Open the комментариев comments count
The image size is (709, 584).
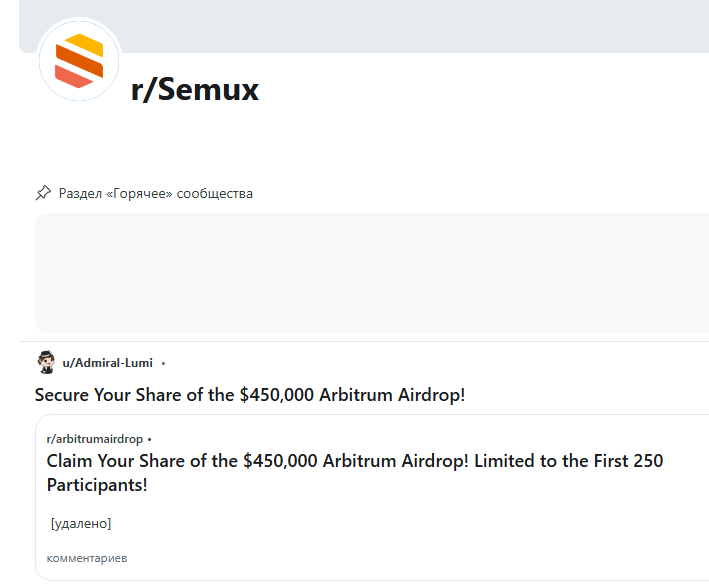click(x=87, y=558)
